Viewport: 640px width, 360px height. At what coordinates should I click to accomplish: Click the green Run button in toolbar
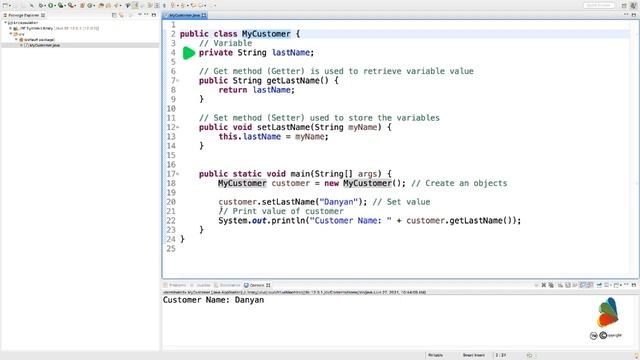(x=50, y=5)
